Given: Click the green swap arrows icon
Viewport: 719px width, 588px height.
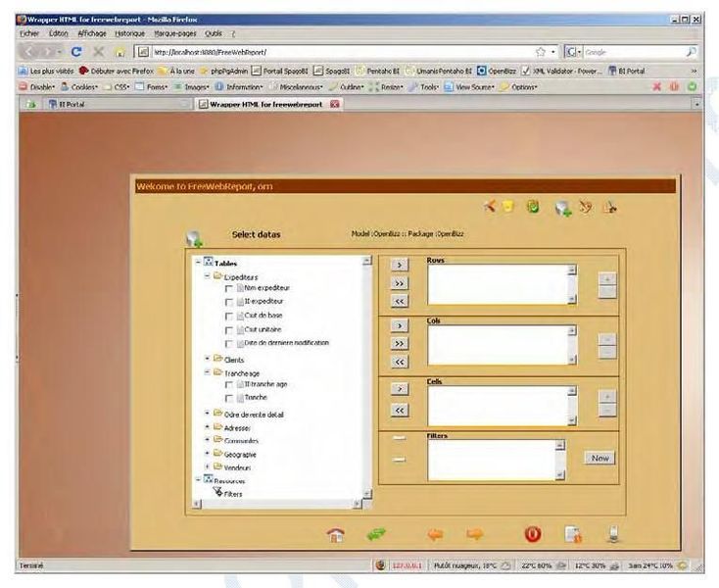Looking at the screenshot, I should [376, 532].
